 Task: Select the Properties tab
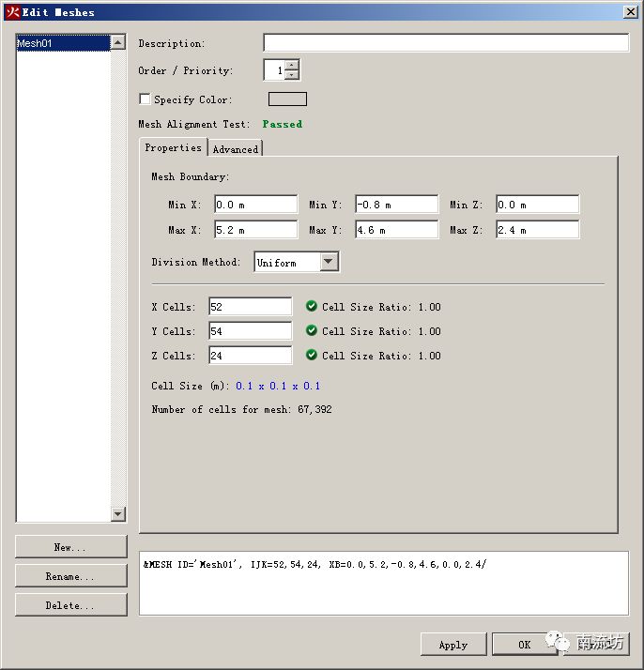tap(173, 148)
